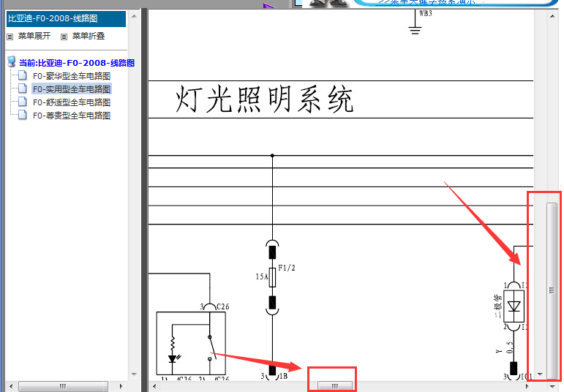Select F0-实用型全车电路图 in the tree
The image size is (564, 392).
72,88
